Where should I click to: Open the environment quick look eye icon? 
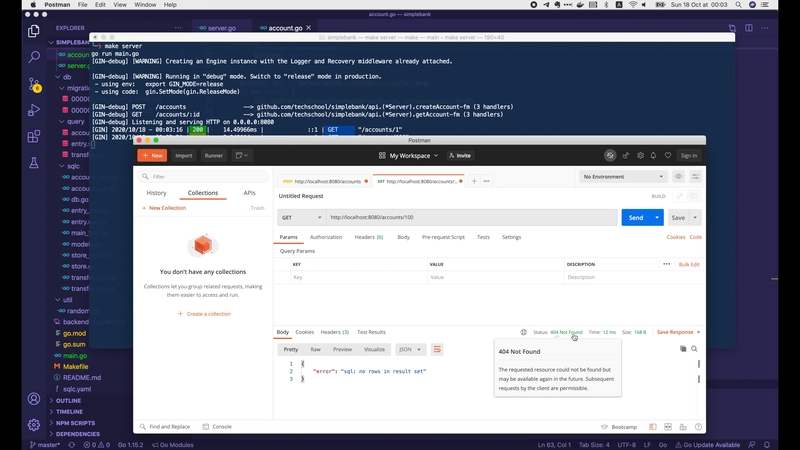coord(679,177)
